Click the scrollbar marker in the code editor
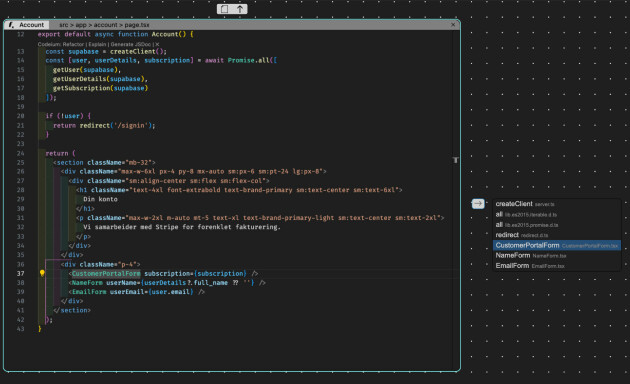The width and height of the screenshot is (630, 384). tap(455, 160)
